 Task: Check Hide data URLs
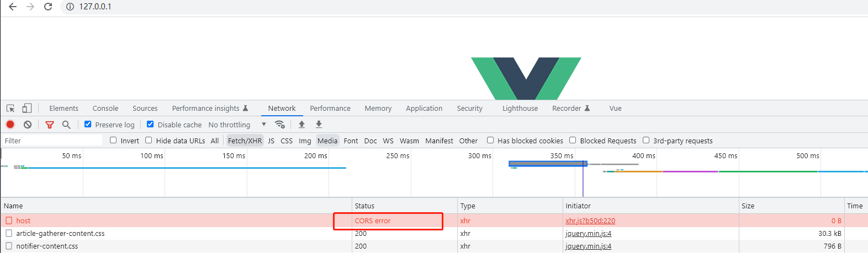coord(149,140)
